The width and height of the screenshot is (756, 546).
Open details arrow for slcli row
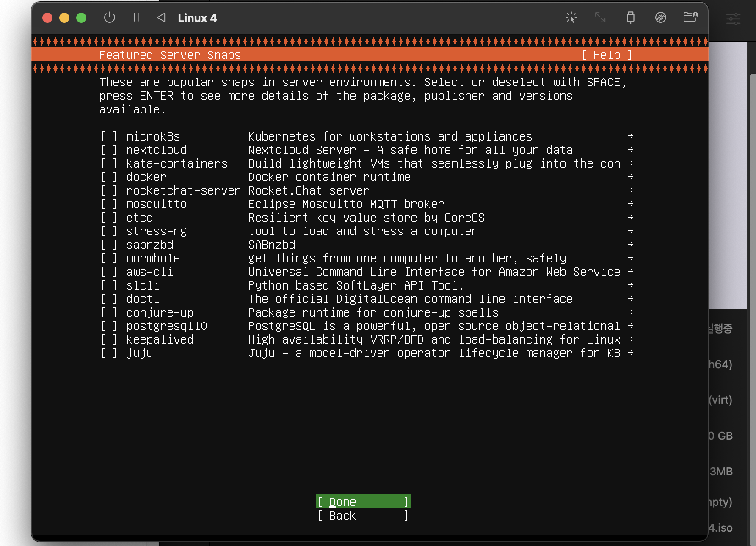631,285
